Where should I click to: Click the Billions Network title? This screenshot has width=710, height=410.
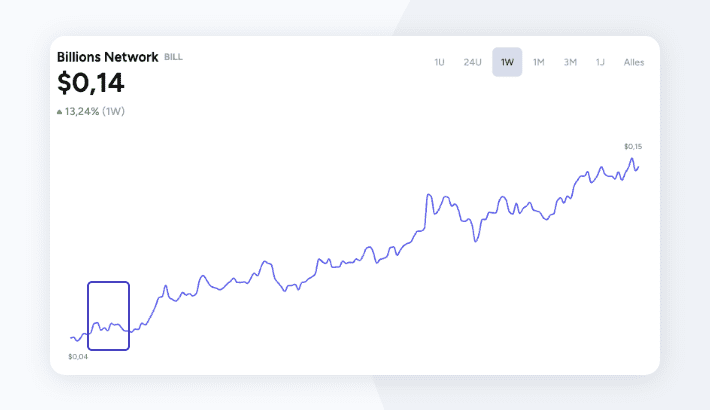click(108, 57)
